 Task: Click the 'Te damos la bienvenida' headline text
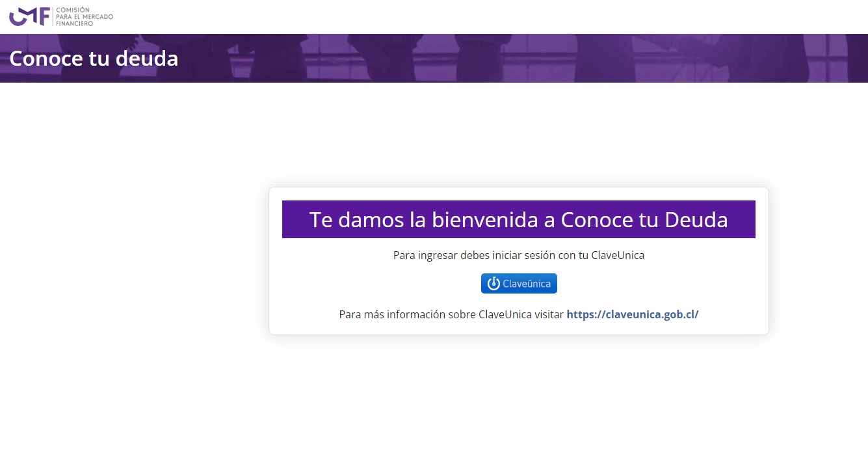click(x=518, y=219)
